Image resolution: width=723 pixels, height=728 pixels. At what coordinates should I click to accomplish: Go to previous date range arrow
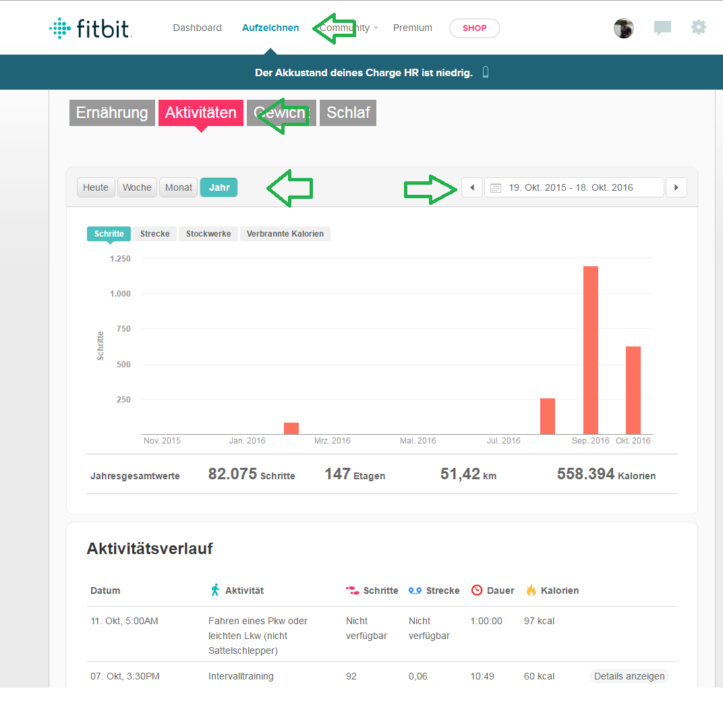(x=472, y=187)
